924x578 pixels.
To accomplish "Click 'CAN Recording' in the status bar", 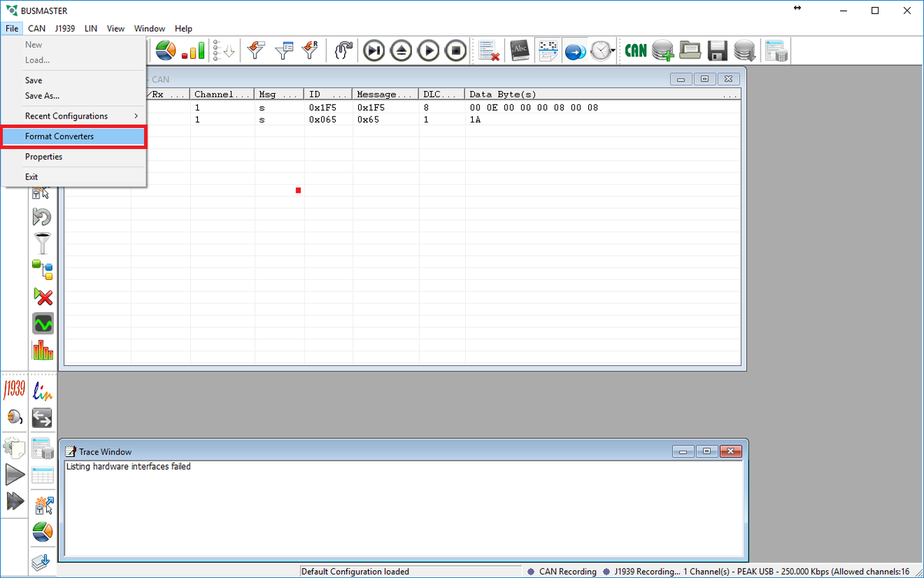I will click(x=567, y=571).
